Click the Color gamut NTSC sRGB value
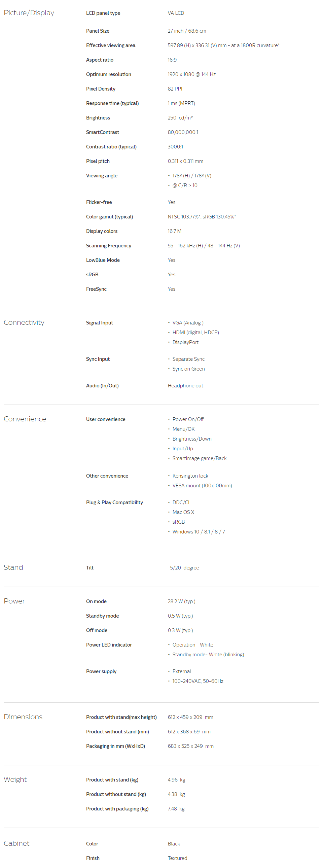 (202, 217)
